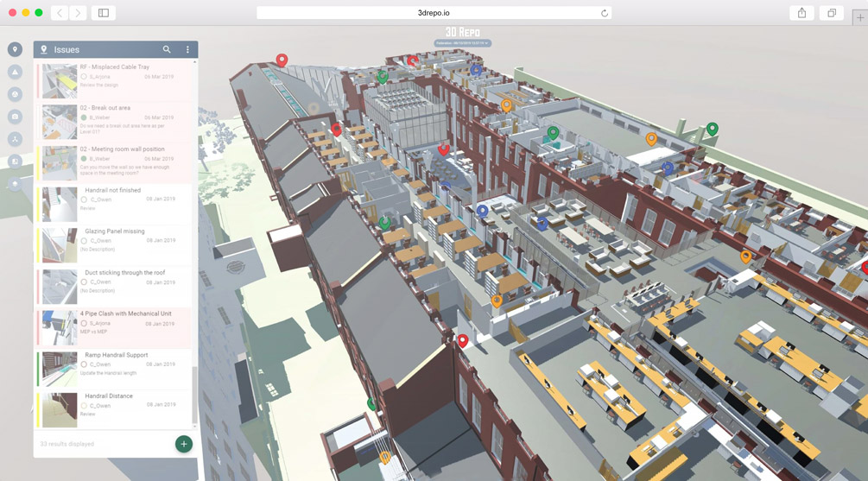Click the green add issue plus button
The height and width of the screenshot is (481, 868).
pos(183,444)
